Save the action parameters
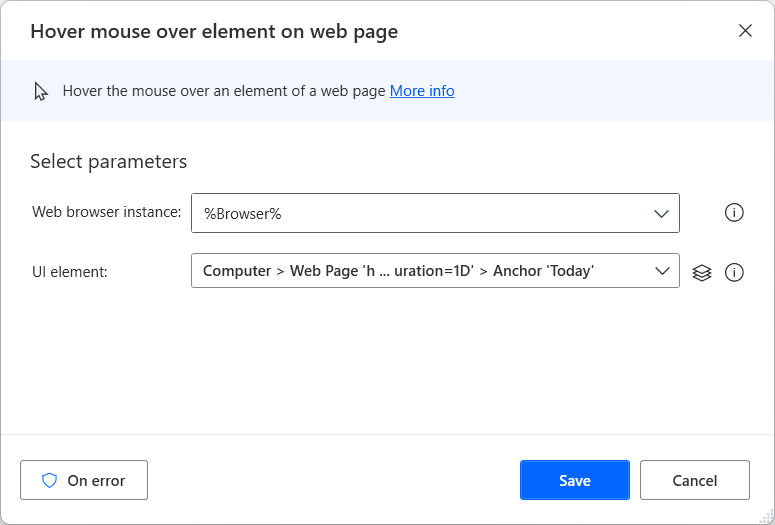 point(575,480)
